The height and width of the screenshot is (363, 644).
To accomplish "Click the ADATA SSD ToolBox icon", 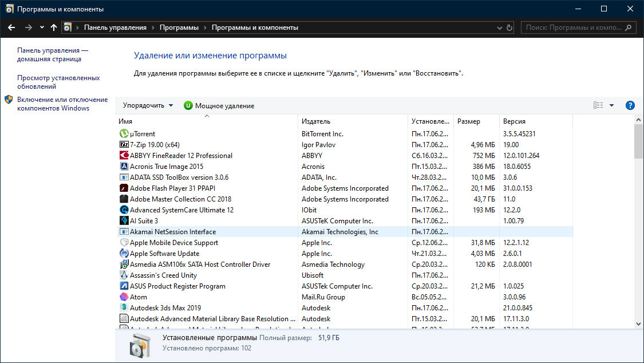I will click(x=124, y=177).
